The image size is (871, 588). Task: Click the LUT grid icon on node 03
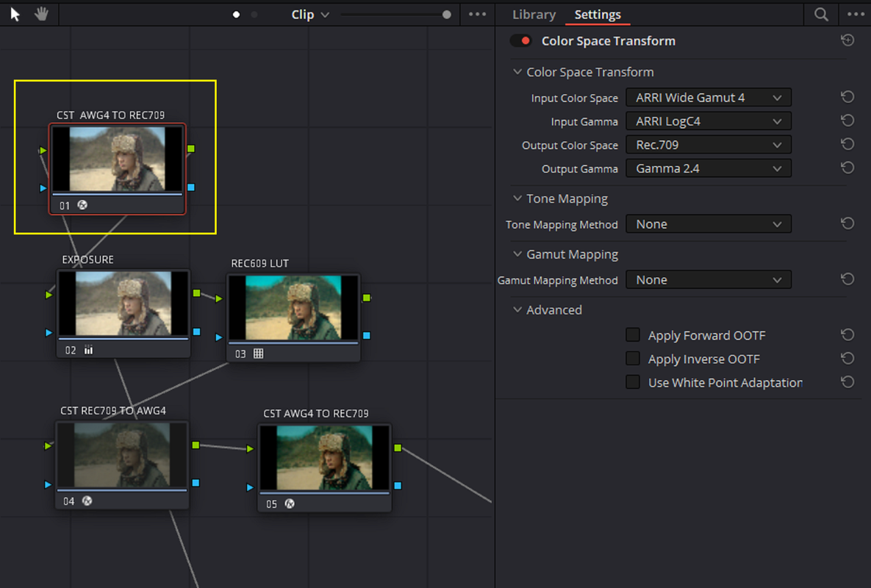(x=258, y=354)
